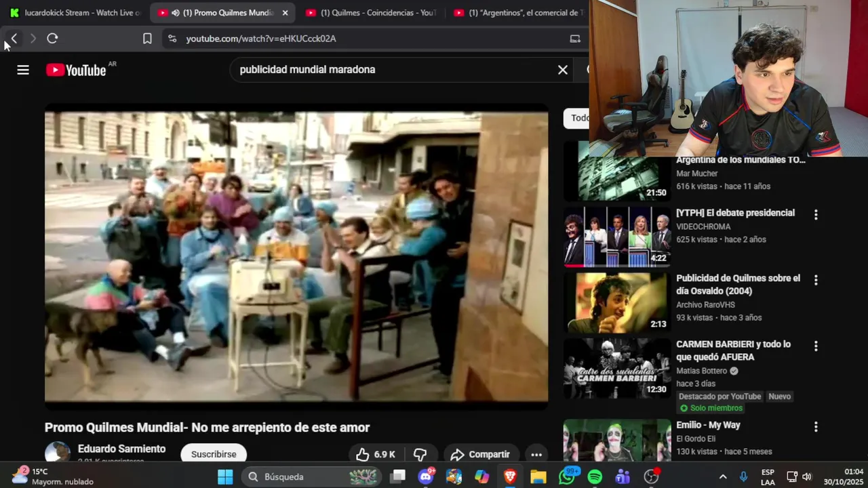This screenshot has width=868, height=488.
Task: Switch to "Argentinos", el comercial tab
Action: [519, 13]
